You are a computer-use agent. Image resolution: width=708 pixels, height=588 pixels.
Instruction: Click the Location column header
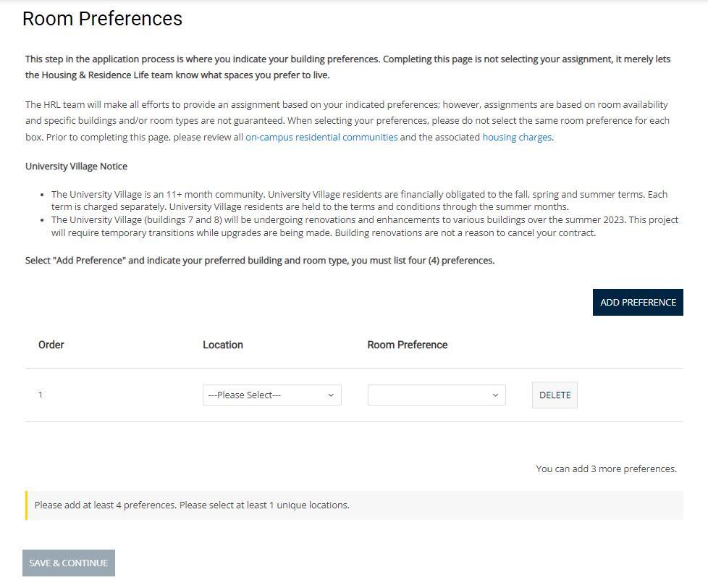coord(223,345)
